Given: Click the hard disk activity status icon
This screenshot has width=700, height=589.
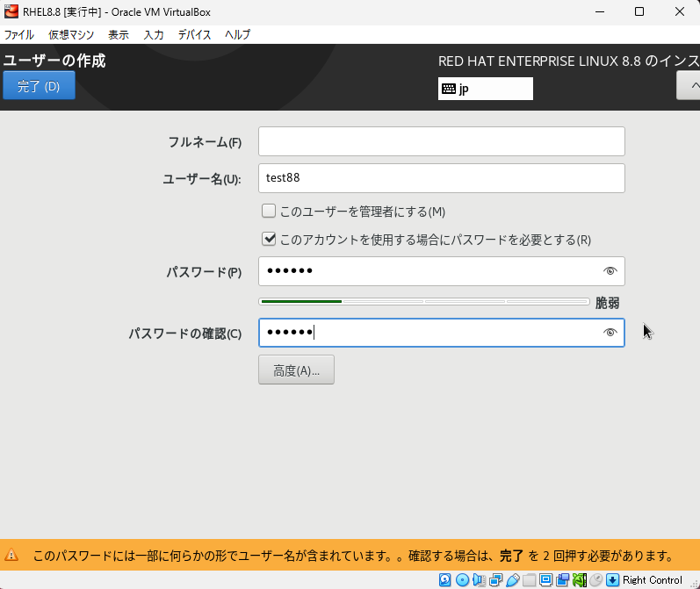Looking at the screenshot, I should point(445,579).
